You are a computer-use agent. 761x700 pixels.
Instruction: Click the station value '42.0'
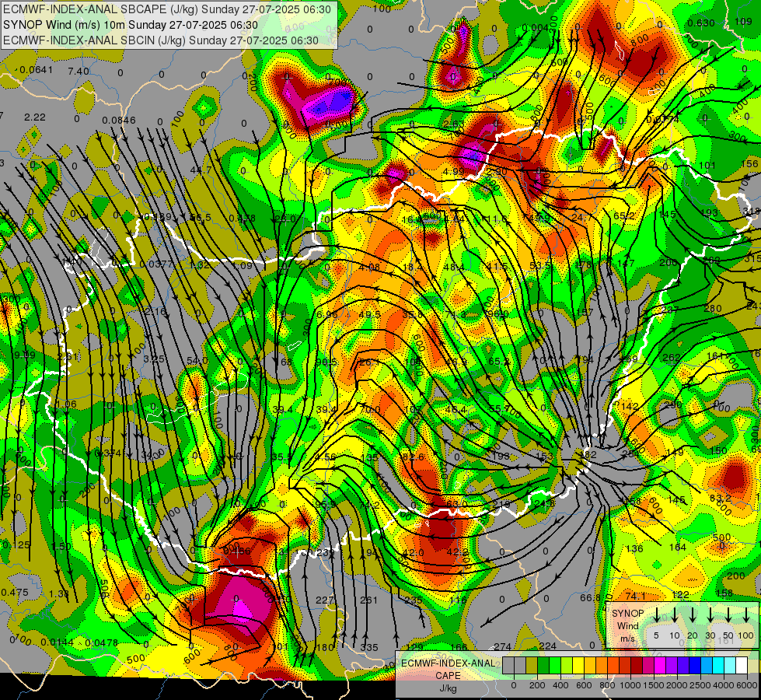(x=414, y=553)
